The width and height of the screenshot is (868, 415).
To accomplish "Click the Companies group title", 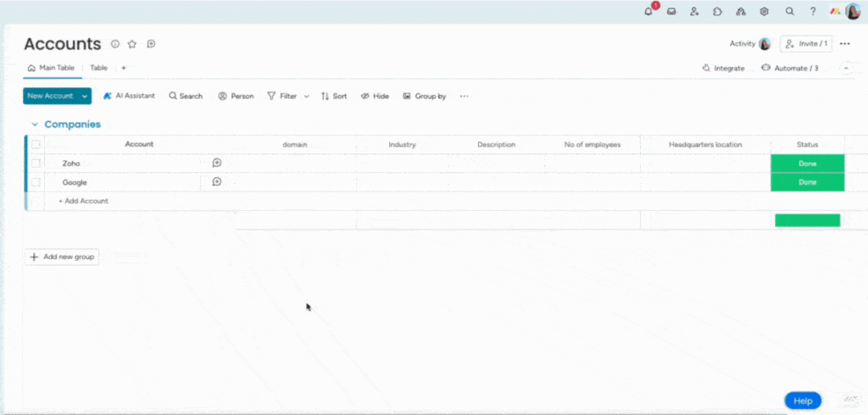I will pos(73,125).
